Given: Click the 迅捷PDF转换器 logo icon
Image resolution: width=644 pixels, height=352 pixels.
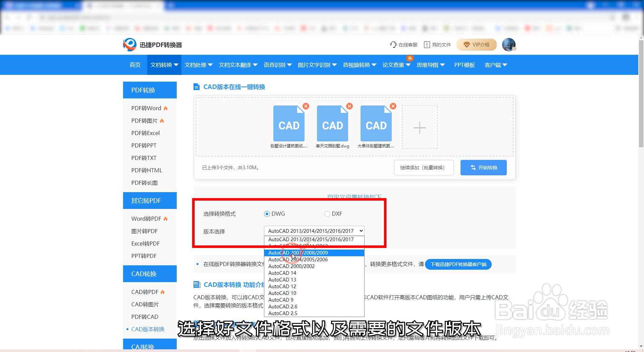Looking at the screenshot, I should [129, 45].
